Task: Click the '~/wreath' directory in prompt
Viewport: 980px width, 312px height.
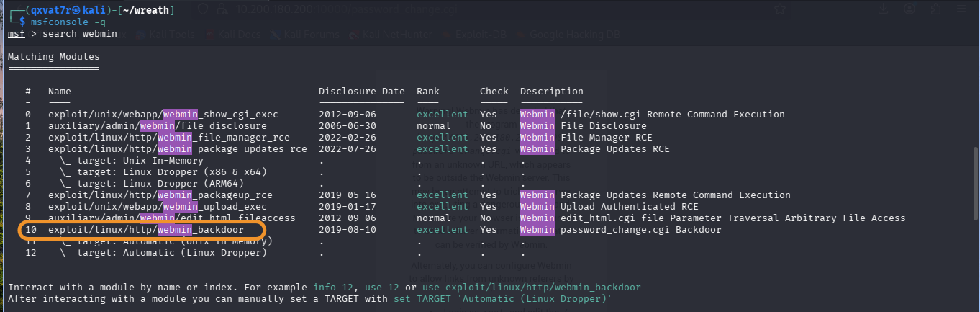Action: click(147, 11)
